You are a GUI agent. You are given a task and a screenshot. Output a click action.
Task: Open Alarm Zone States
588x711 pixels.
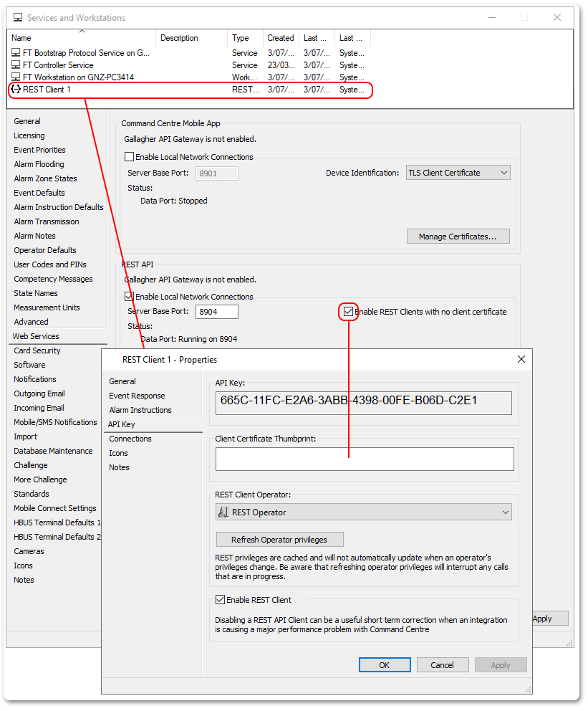point(45,178)
